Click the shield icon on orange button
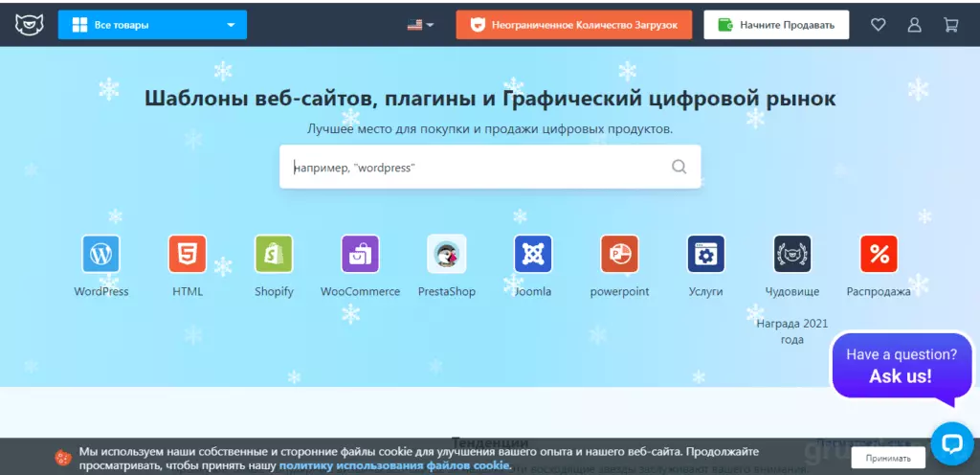 pyautogui.click(x=477, y=25)
